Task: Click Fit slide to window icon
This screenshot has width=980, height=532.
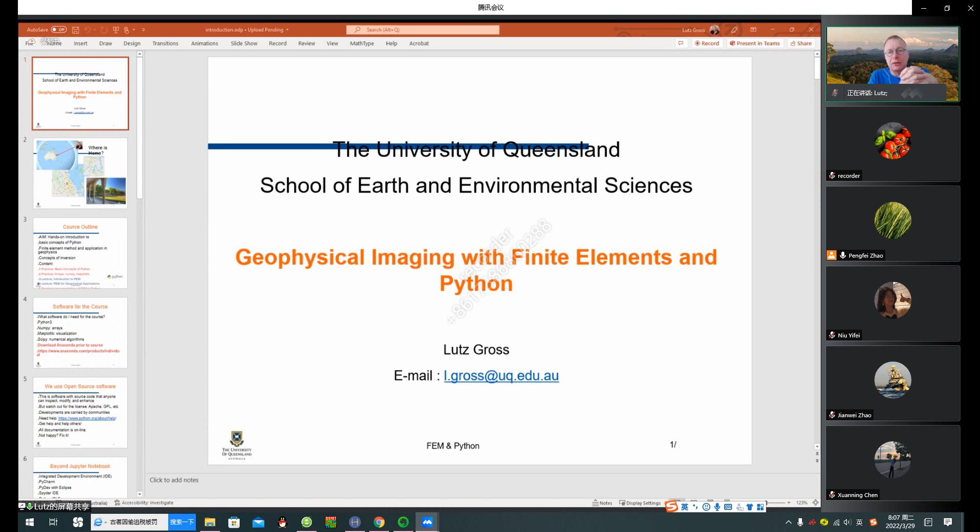Action: (816, 503)
